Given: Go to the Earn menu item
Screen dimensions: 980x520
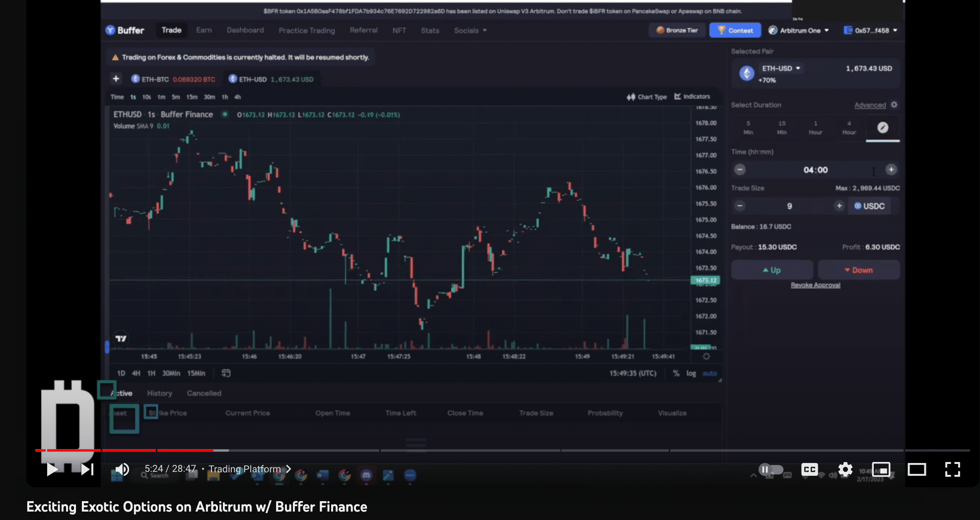Looking at the screenshot, I should point(204,30).
